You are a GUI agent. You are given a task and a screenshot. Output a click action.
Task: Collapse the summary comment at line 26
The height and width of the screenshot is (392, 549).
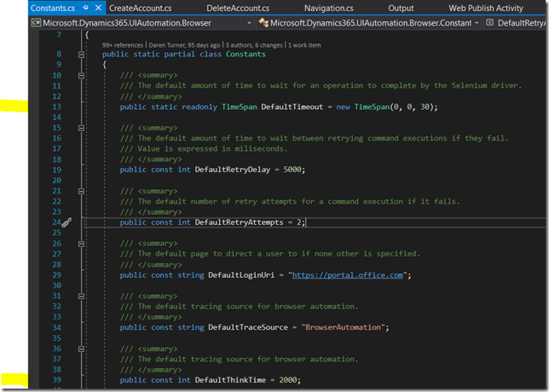pyautogui.click(x=81, y=244)
